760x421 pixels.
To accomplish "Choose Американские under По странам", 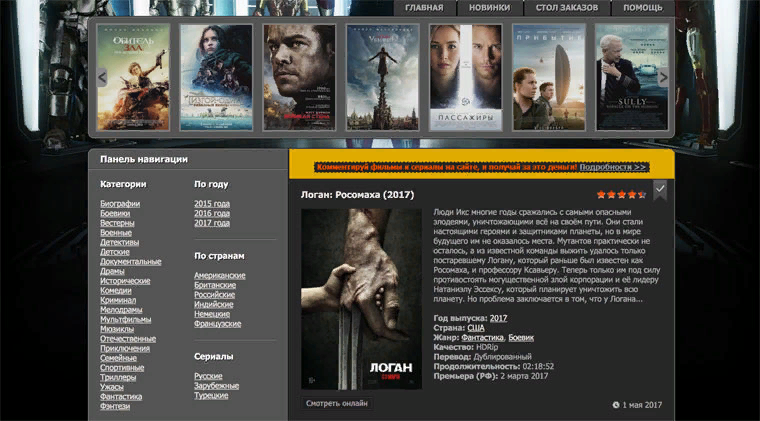I will coord(220,275).
